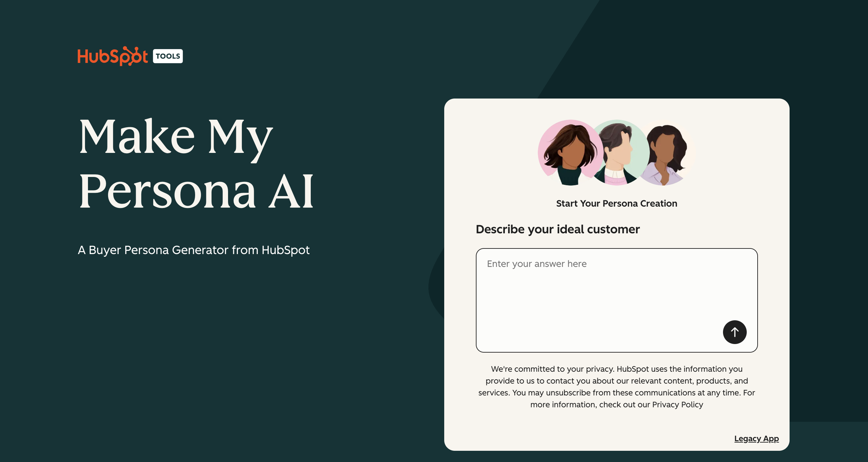
Task: Open the Privacy Policy link
Action: tap(677, 404)
